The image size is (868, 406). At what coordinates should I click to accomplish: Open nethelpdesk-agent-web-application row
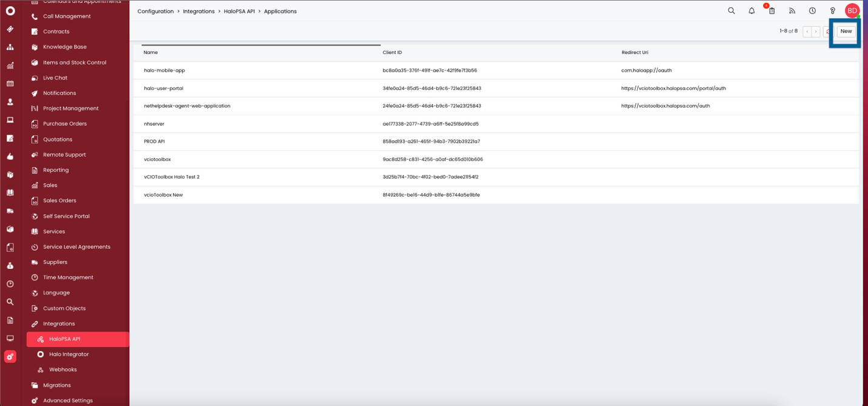point(496,106)
